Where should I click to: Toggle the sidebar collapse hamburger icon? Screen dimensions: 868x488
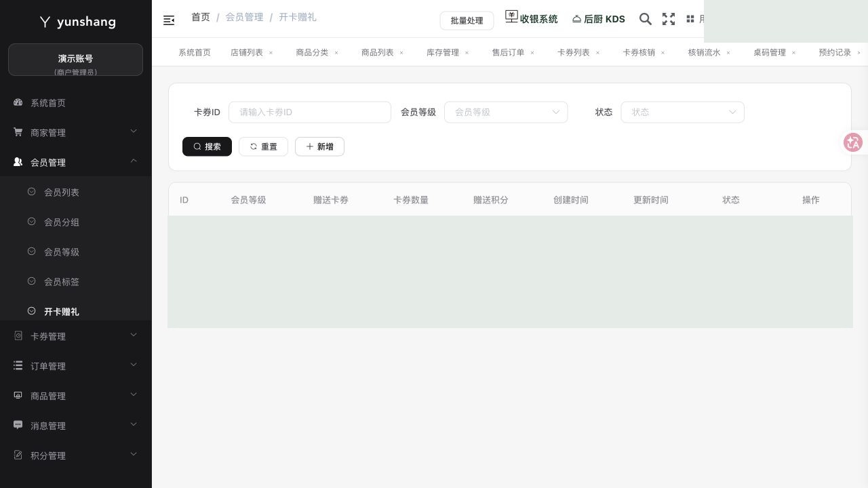coord(169,20)
